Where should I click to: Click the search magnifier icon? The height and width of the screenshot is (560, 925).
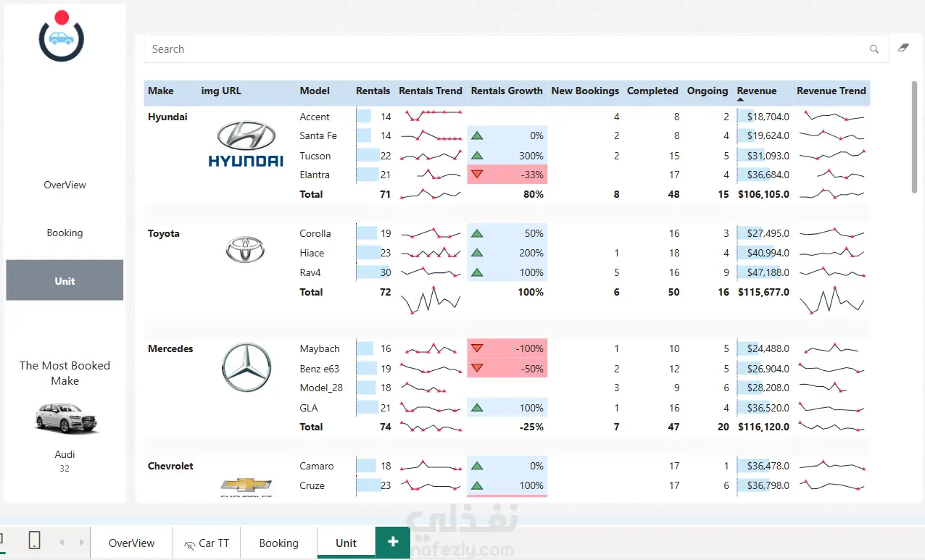(x=874, y=49)
